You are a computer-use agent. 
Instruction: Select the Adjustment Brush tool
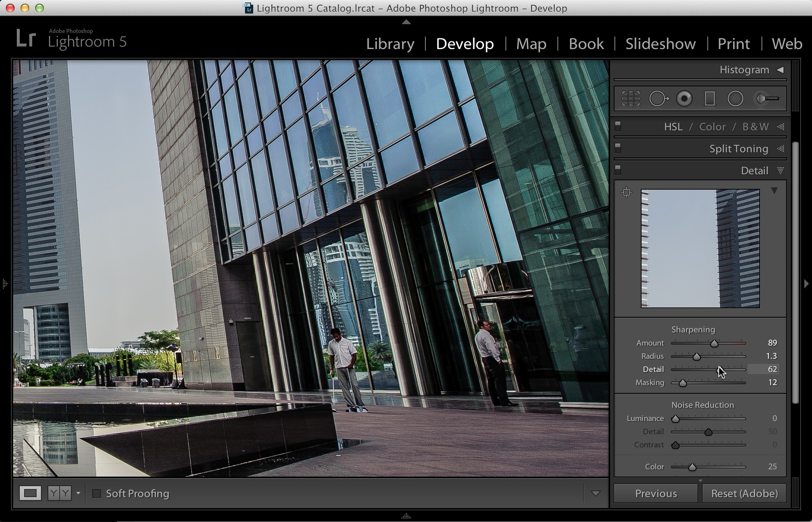coord(767,99)
